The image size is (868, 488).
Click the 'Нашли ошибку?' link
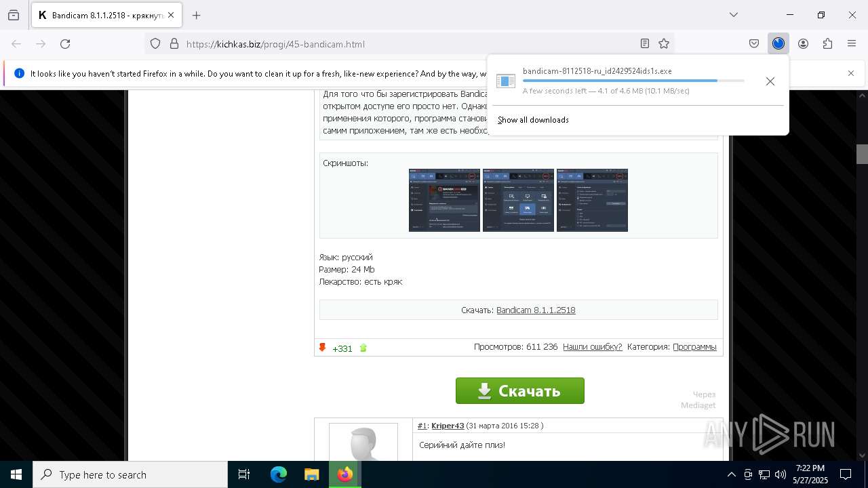592,347
